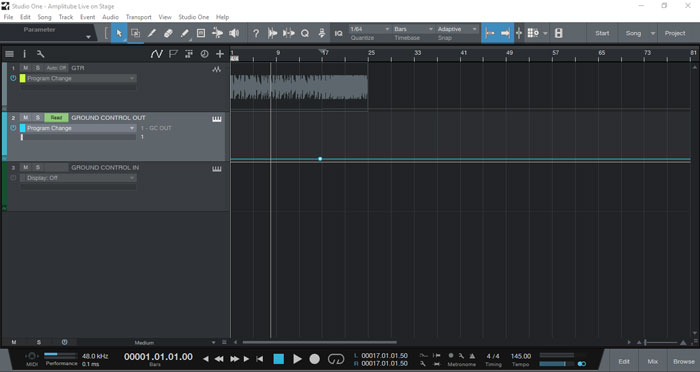Open the Display: Off dropdown
The image size is (700, 372).
pyautogui.click(x=79, y=178)
